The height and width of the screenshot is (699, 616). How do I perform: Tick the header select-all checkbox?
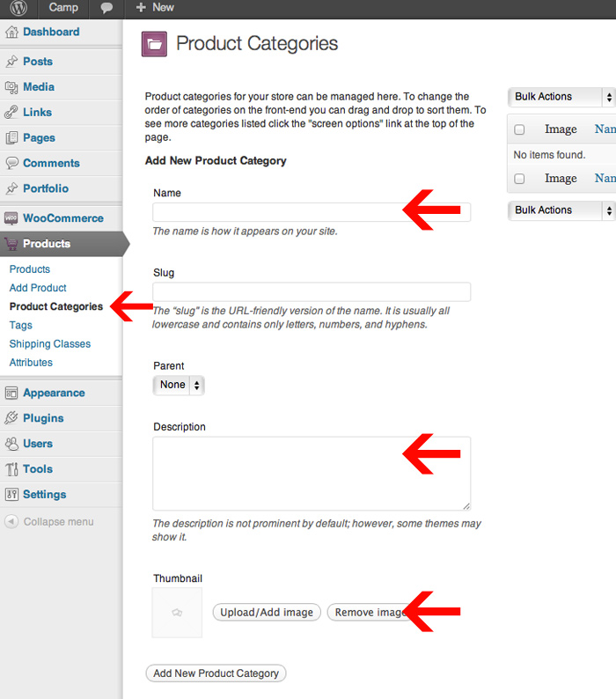click(519, 129)
